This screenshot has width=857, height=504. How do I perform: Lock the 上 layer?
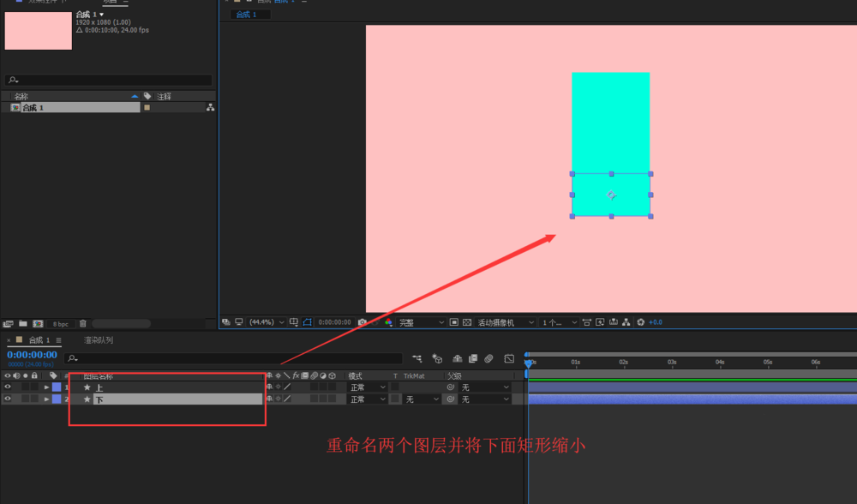pyautogui.click(x=34, y=387)
